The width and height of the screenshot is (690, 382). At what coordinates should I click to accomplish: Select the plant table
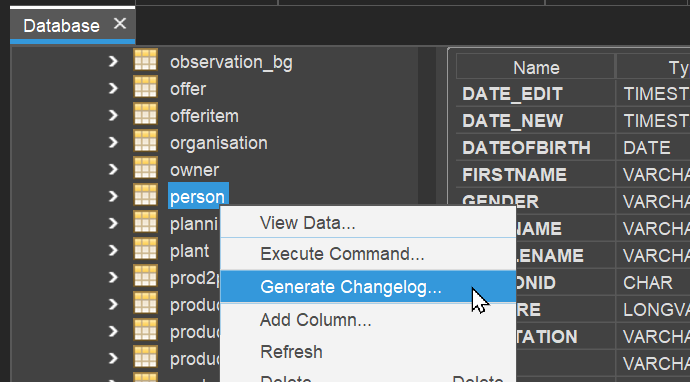[190, 251]
